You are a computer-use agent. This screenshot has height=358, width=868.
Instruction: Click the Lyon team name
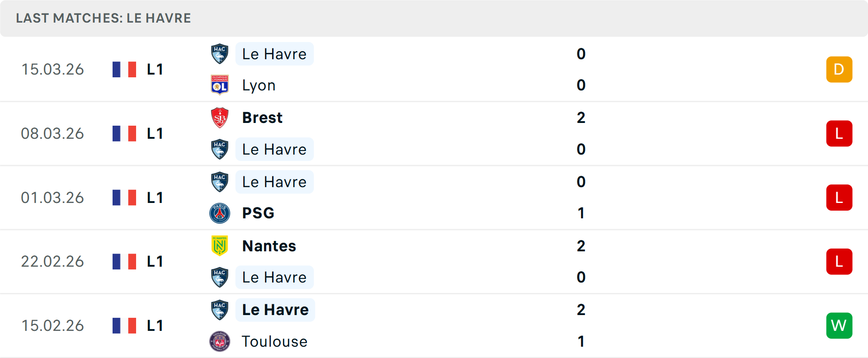click(258, 85)
